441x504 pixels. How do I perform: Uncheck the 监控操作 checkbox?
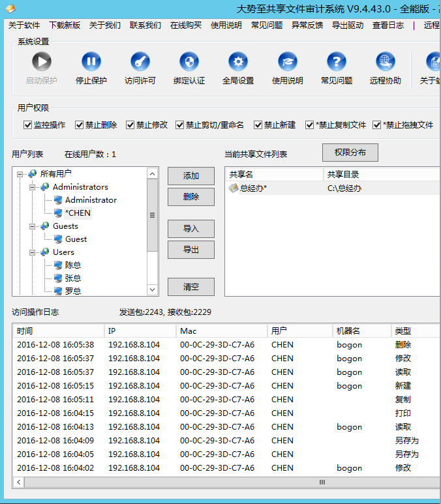[28, 125]
